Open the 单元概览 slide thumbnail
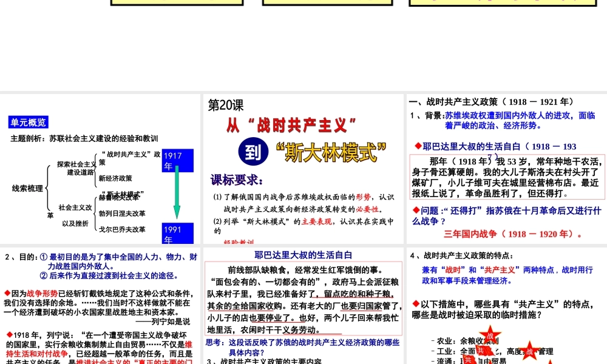Viewport: 607px width, 364px height. [x=100, y=169]
